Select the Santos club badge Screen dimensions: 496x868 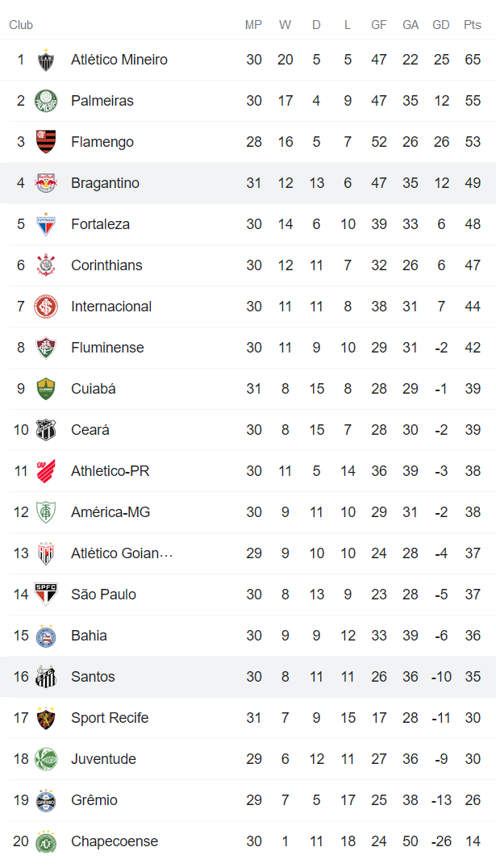coord(46,677)
